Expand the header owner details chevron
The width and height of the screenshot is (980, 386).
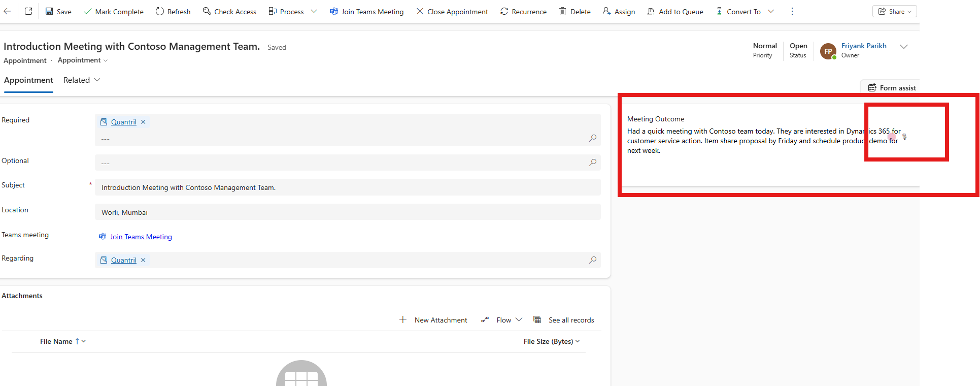pyautogui.click(x=903, y=47)
